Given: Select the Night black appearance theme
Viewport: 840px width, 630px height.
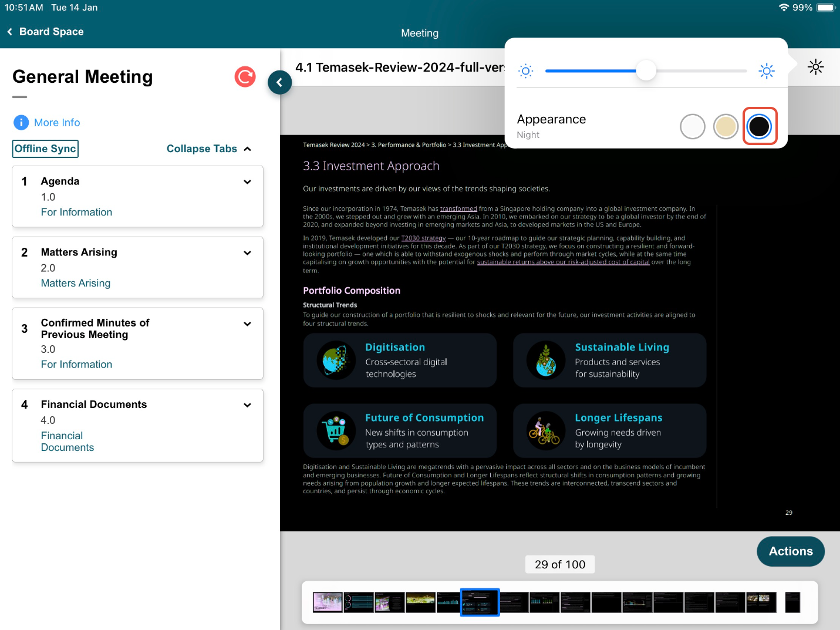Looking at the screenshot, I should (x=759, y=126).
